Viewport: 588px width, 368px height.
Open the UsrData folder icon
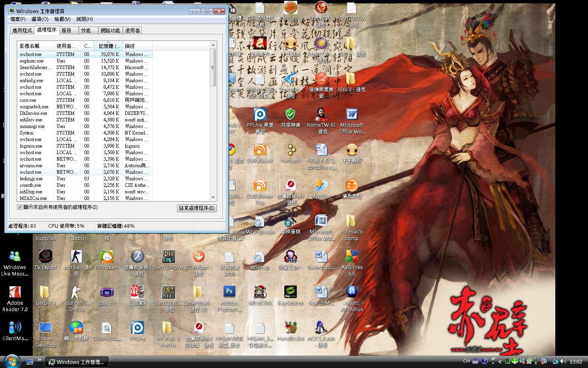(45, 295)
